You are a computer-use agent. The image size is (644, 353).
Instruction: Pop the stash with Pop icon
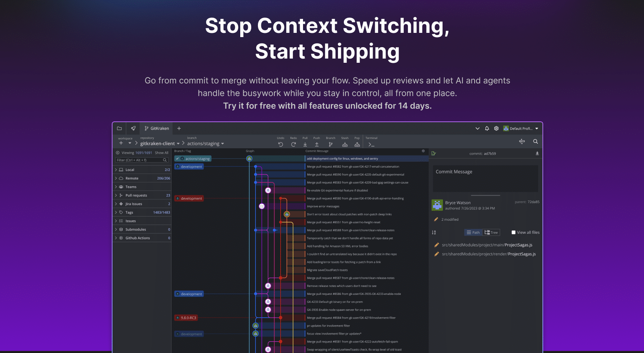point(357,144)
